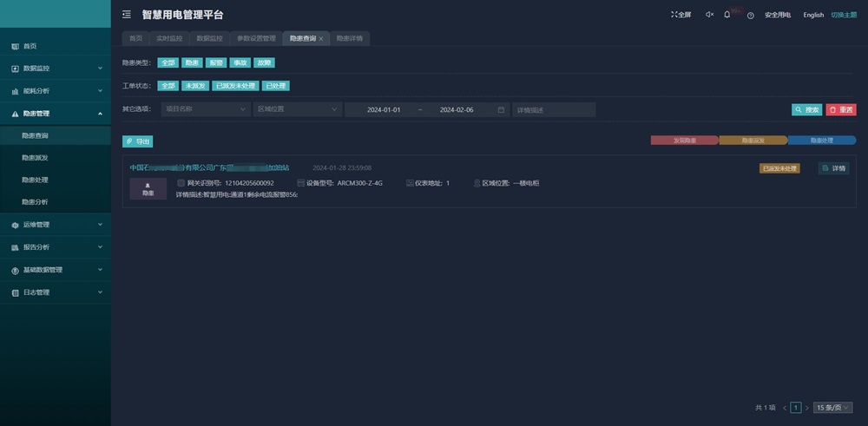Collapse sidebar with hamburger menu icon
Image resolution: width=868 pixels, height=426 pixels.
127,15
